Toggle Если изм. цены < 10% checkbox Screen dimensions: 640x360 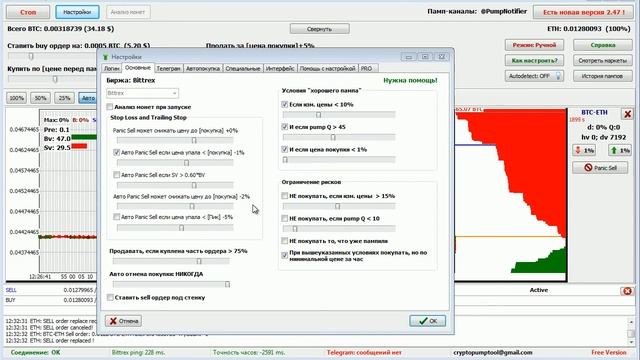click(285, 104)
